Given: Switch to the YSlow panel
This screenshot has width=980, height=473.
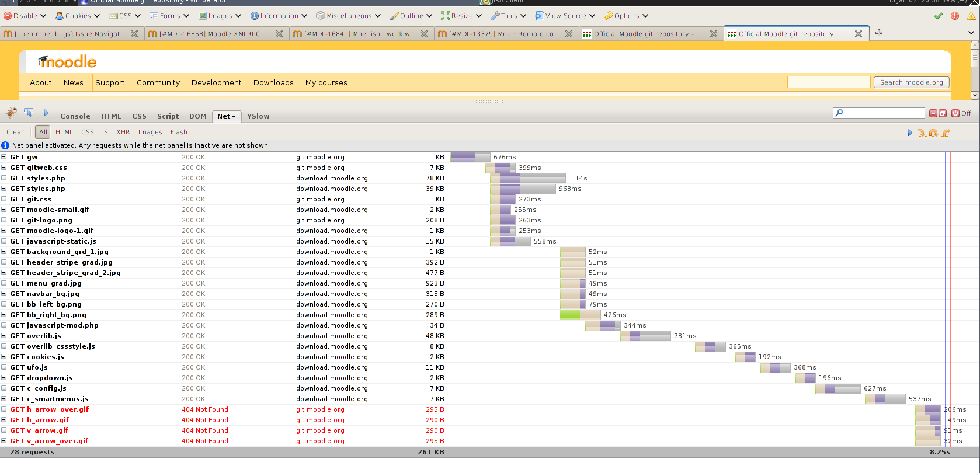Looking at the screenshot, I should click(258, 116).
